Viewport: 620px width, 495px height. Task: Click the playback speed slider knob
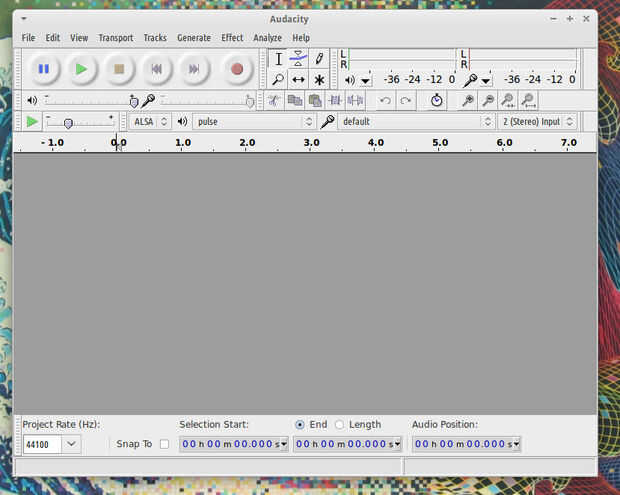pyautogui.click(x=68, y=123)
